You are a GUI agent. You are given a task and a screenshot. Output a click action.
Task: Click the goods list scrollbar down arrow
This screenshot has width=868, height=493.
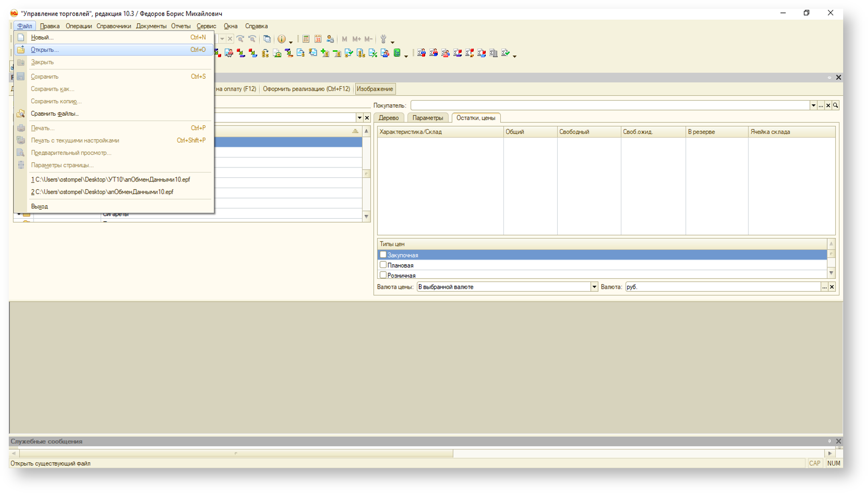(367, 217)
